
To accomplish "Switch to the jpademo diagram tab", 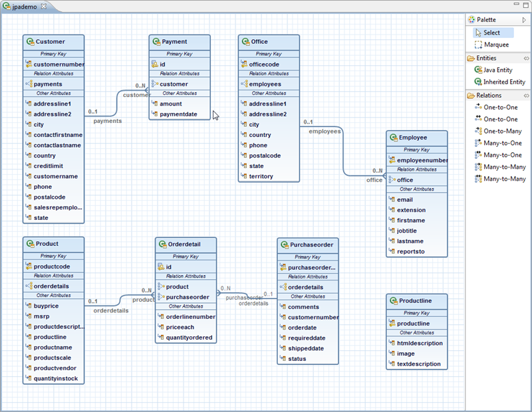I will click(x=23, y=5).
